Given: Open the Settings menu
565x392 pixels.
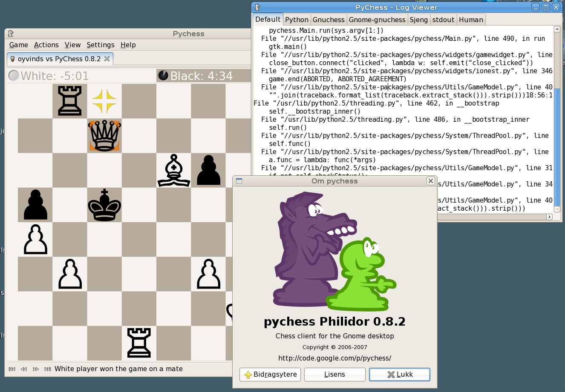Looking at the screenshot, I should point(101,45).
